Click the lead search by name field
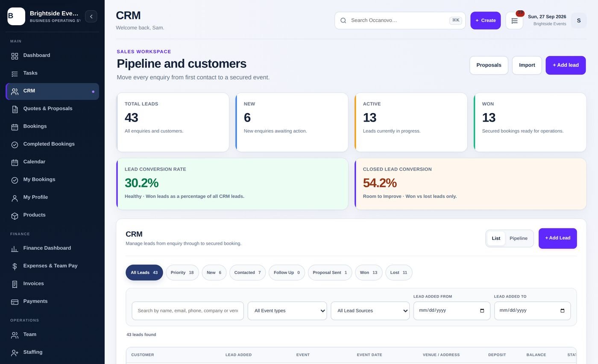 (x=188, y=311)
